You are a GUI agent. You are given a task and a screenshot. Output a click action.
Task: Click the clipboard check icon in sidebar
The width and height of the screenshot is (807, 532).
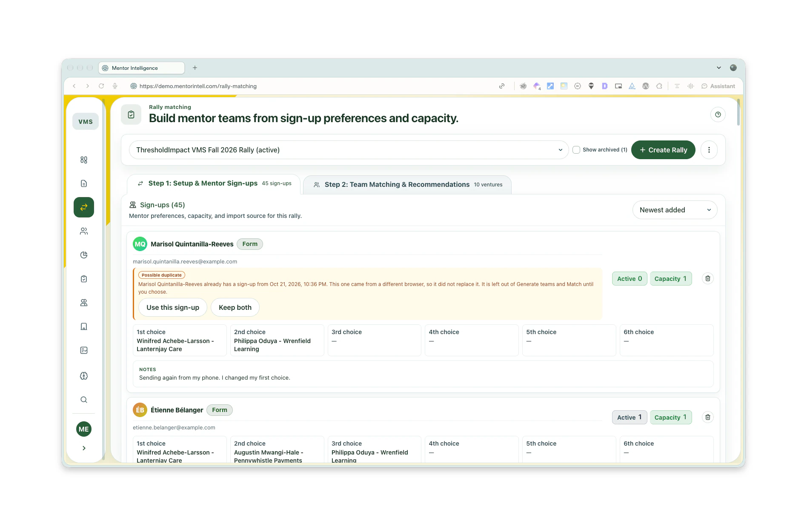pos(84,279)
